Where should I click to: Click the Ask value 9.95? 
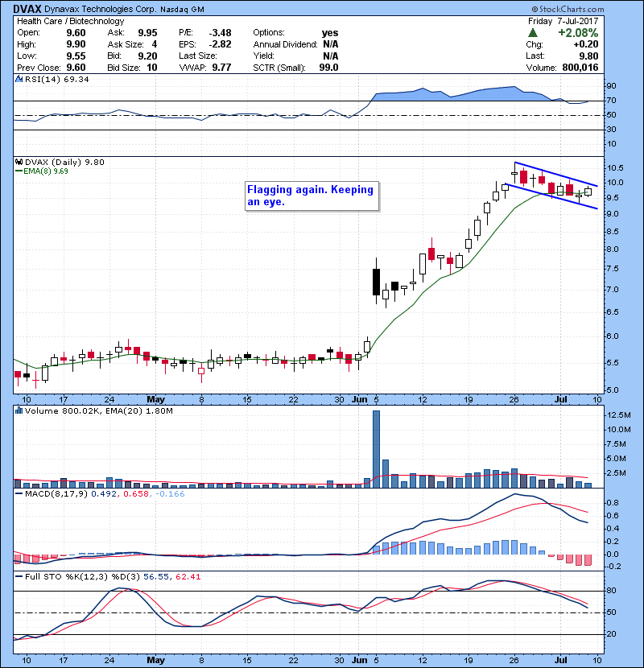pos(147,33)
